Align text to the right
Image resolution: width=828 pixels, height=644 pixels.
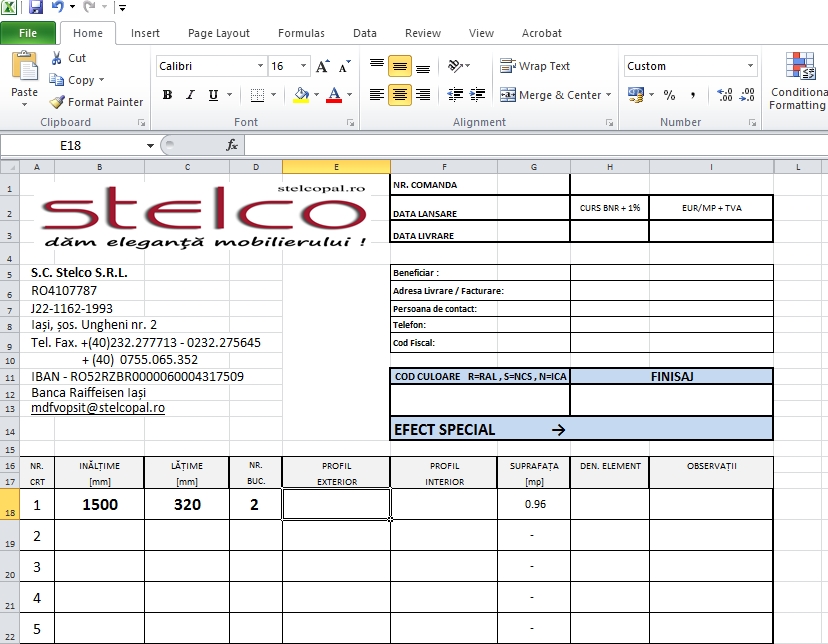tap(423, 95)
